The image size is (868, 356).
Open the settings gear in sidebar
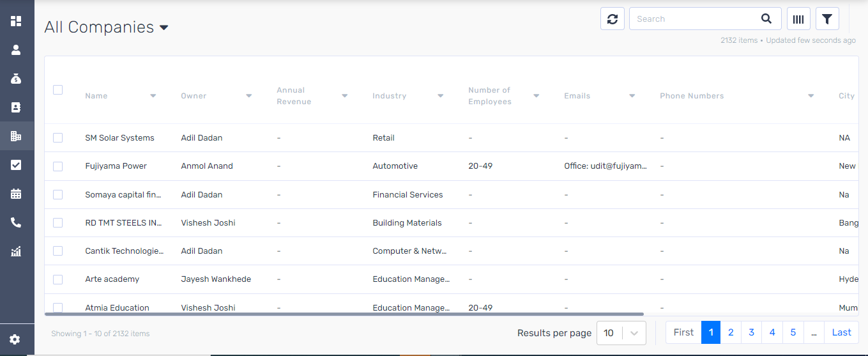15,339
